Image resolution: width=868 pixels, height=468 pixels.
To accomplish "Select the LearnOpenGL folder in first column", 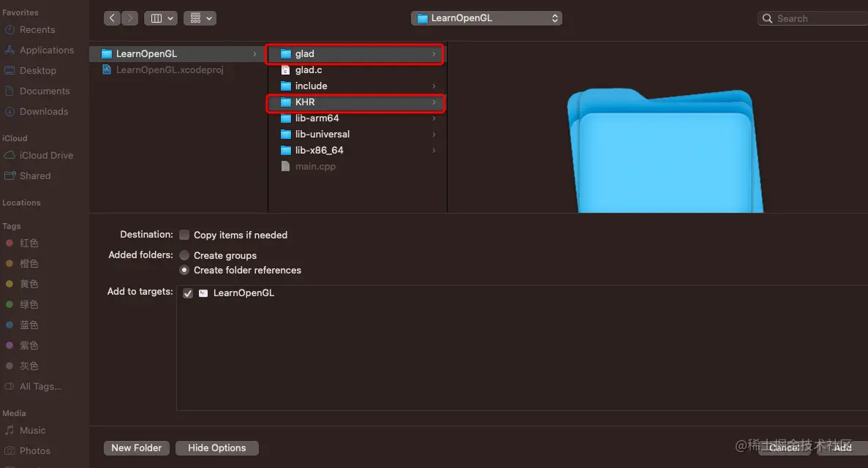I will 178,53.
